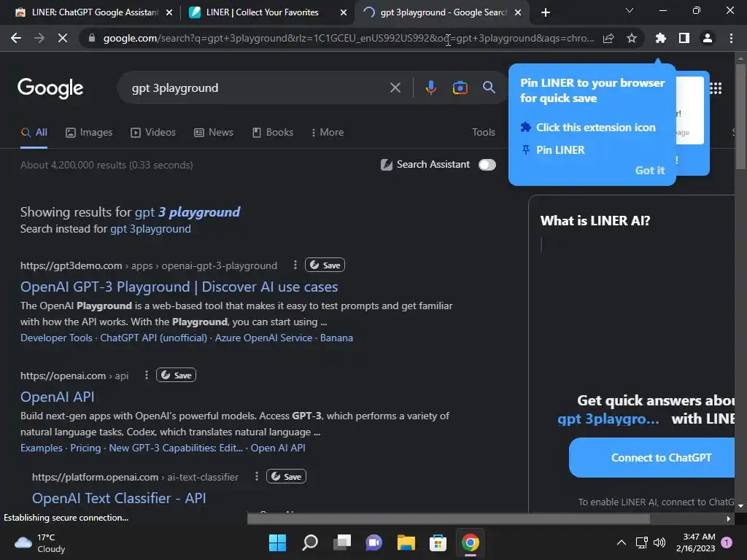Screen dimensions: 747x560
Task: Open the OpenAI GPT-3 Playground result
Action: 179,287
